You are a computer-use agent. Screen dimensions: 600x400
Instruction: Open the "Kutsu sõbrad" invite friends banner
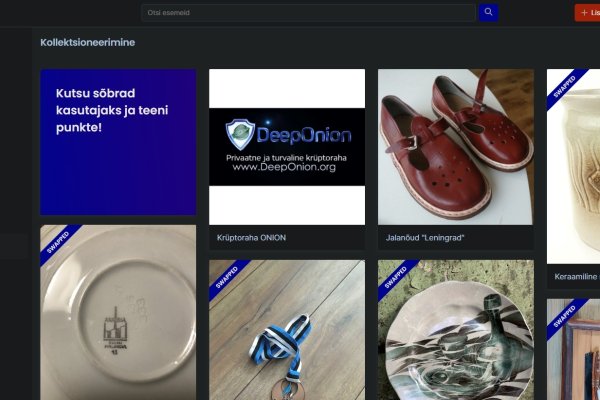coord(118,142)
